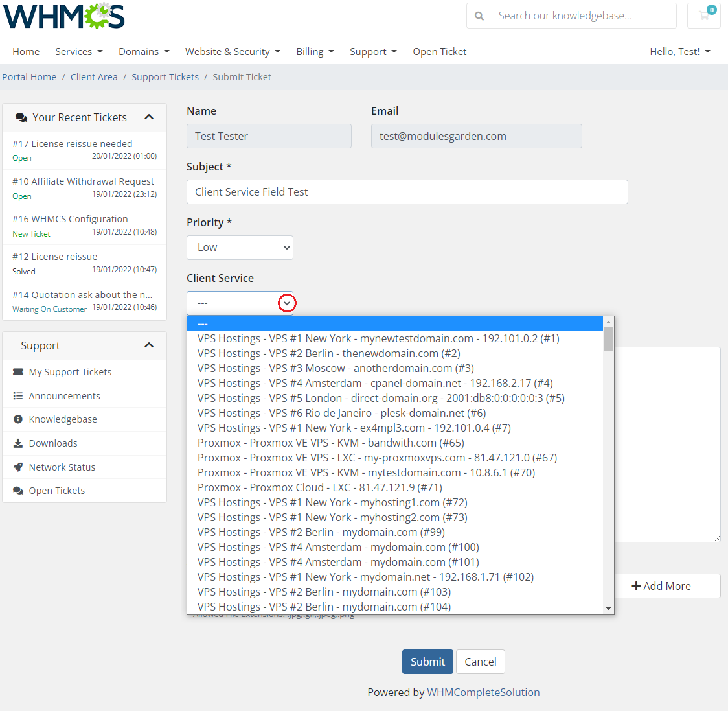Image resolution: width=728 pixels, height=711 pixels.
Task: Select VPS #2 Berlin thenewdomain.com (#2)
Action: 394,353
